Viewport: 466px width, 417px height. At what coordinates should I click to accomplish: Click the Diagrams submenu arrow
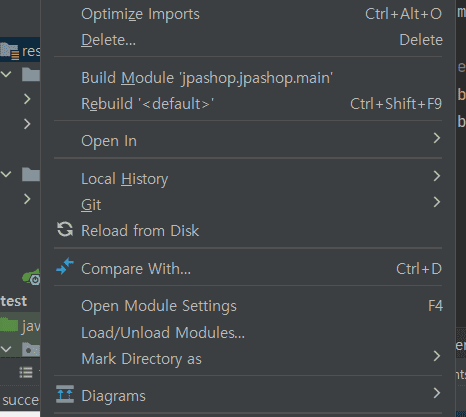point(437,393)
